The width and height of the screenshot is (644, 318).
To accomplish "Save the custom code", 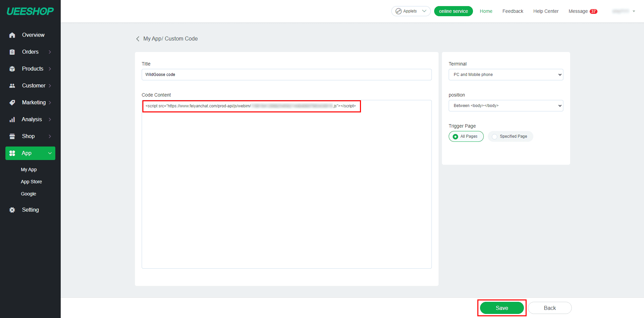I will coord(502,308).
